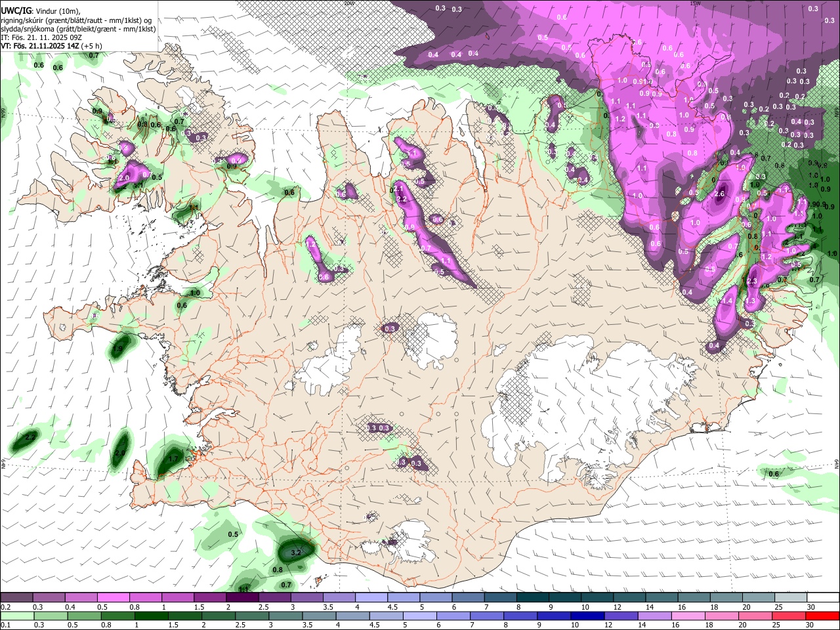Click the 'VT: Fös. 21.11.2025 14Z (+5 h)' line
Image resolution: width=840 pixels, height=630 pixels.
point(51,46)
